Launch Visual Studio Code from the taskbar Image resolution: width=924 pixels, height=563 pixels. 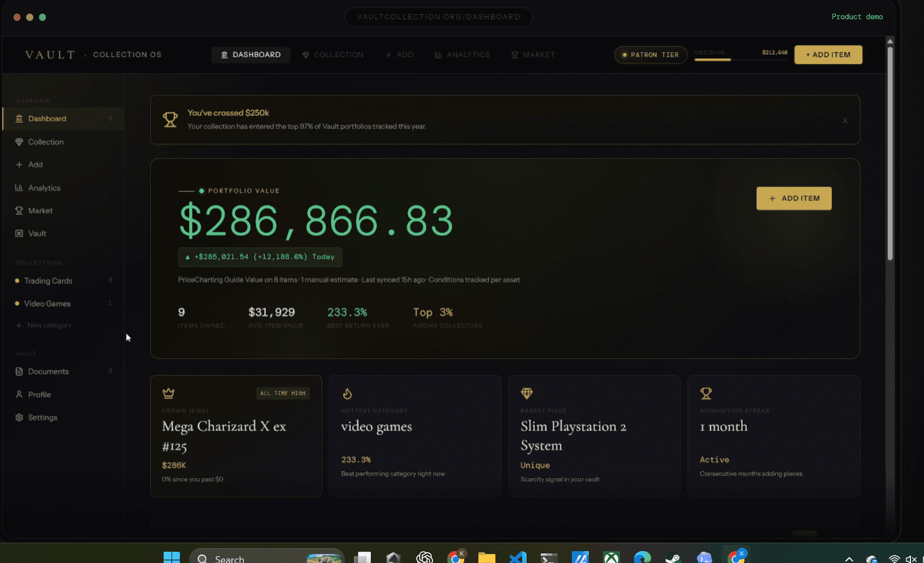[517, 557]
